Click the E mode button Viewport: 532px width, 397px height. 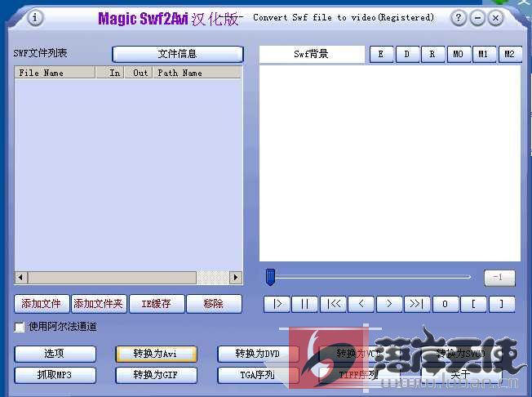pos(381,55)
